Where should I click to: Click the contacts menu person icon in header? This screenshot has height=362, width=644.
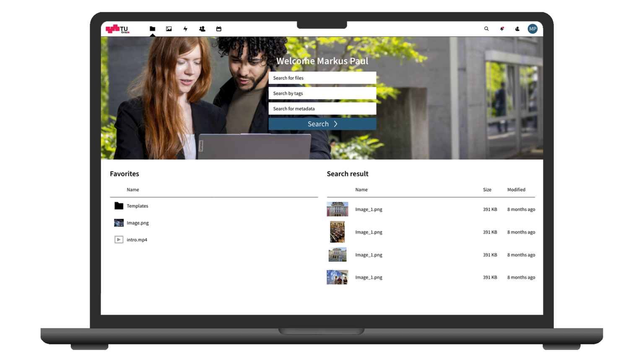[x=517, y=29]
